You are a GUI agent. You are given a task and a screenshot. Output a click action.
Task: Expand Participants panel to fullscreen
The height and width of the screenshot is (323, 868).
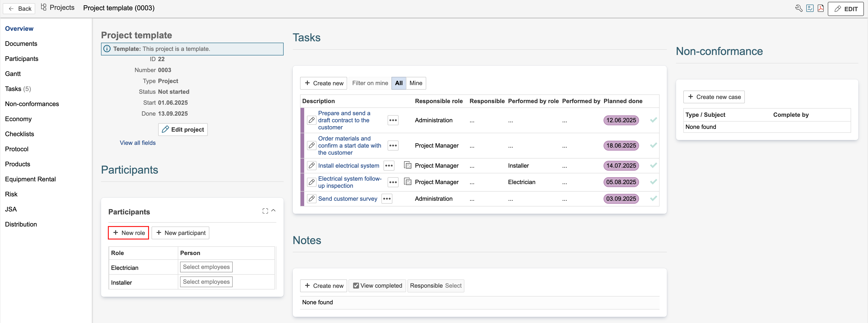pyautogui.click(x=265, y=211)
